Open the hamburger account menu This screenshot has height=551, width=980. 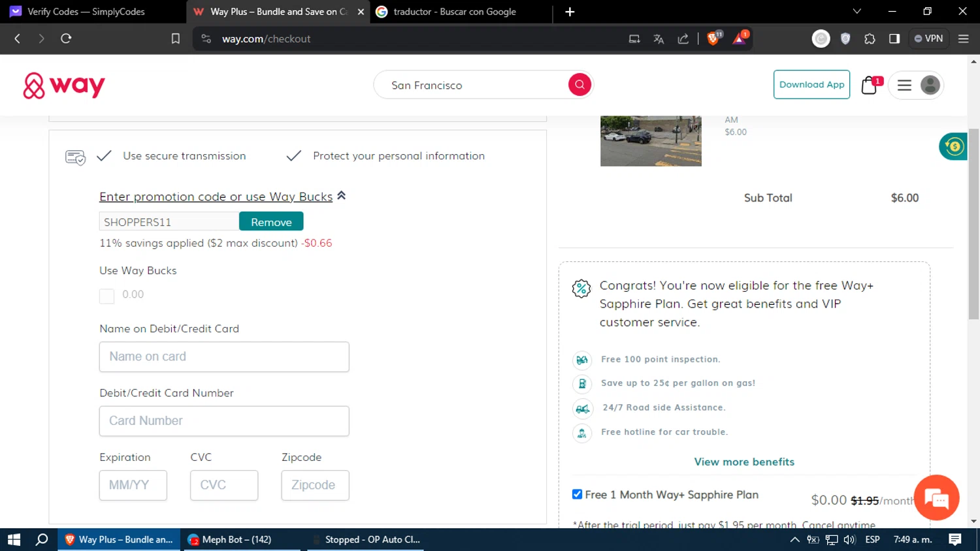pos(904,85)
